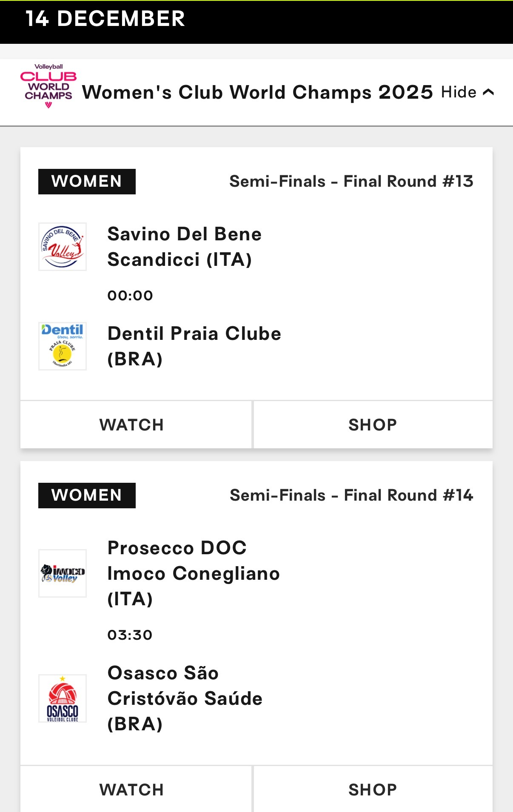The width and height of the screenshot is (513, 812).
Task: Open Semi-Finals - Final Round #14 details
Action: pos(351,496)
